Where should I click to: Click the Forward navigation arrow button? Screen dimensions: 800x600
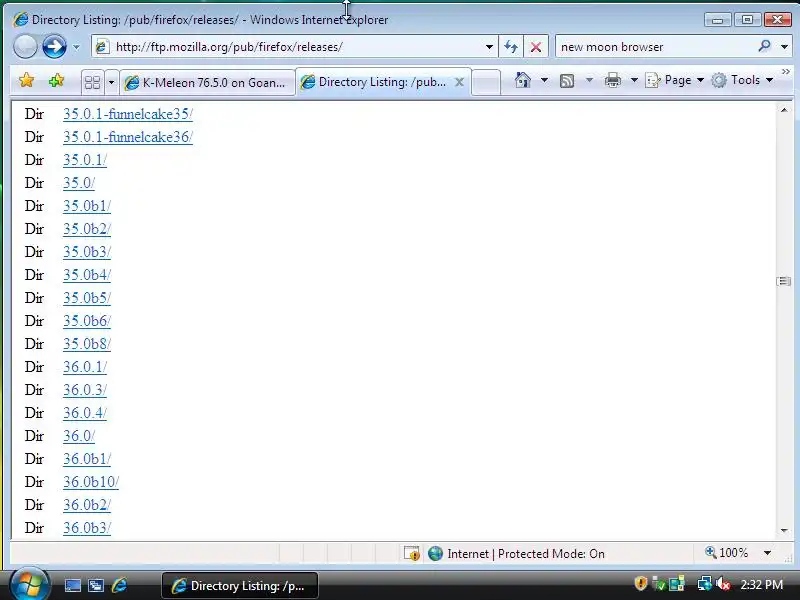pos(54,47)
